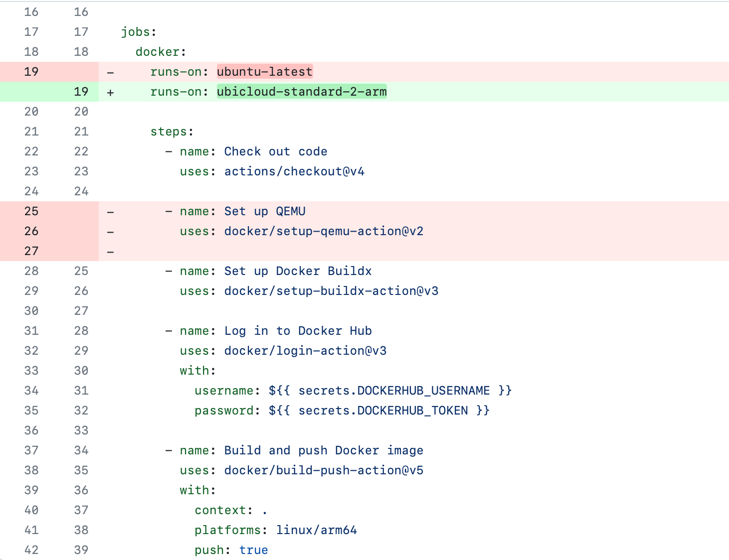Click old line number 19 in deleted row
729x560 pixels.
(31, 72)
